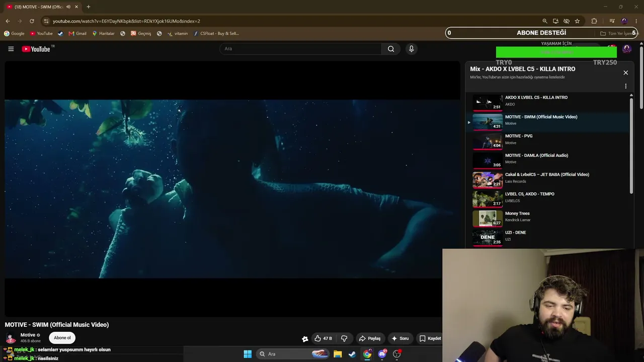Dislike the video with the thumbs-down button

click(344, 338)
